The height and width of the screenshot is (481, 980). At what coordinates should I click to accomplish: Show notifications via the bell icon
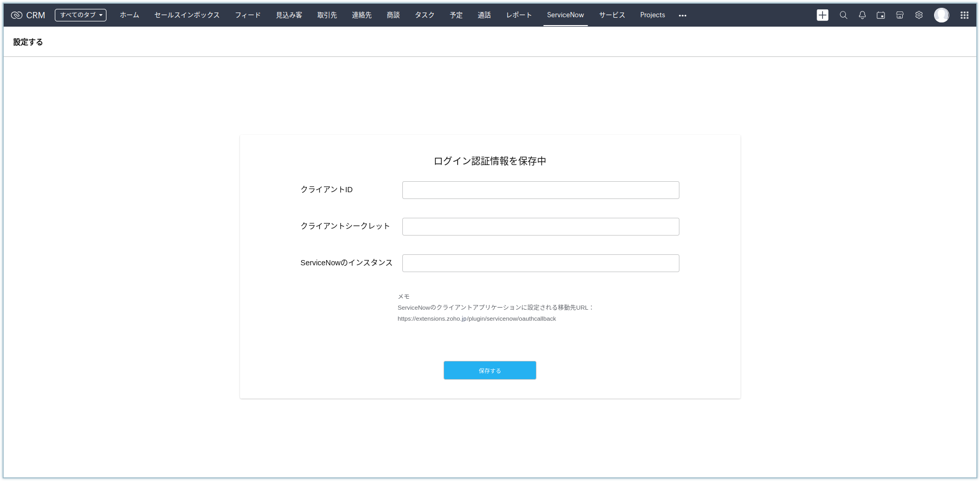[862, 15]
